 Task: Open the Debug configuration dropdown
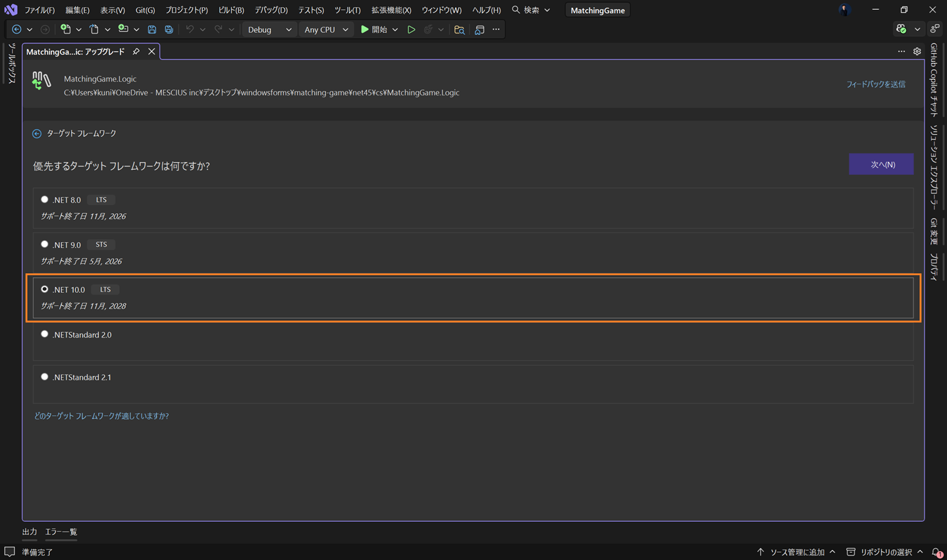point(269,30)
